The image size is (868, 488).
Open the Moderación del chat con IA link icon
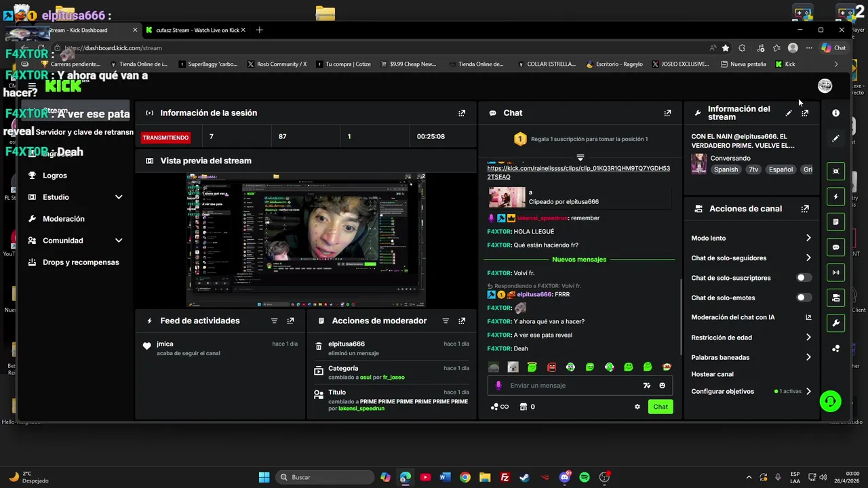tap(808, 317)
